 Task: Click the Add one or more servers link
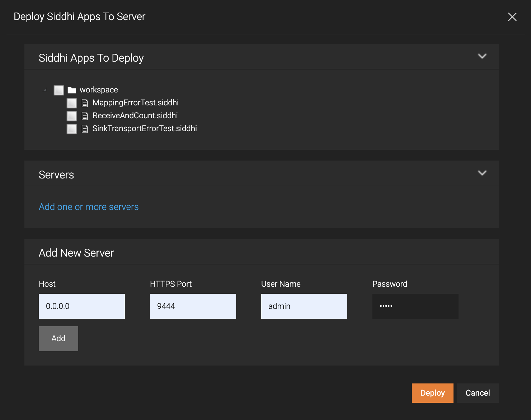pyautogui.click(x=89, y=207)
